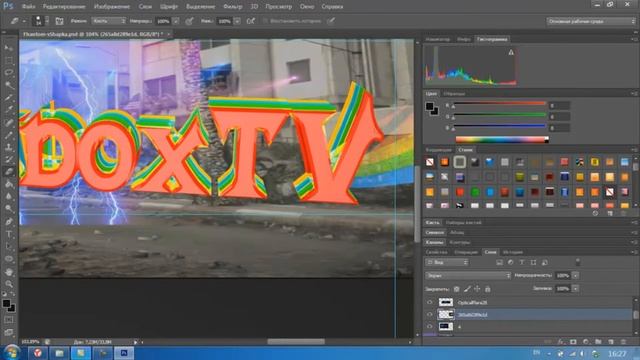Click the Photoshop icon in the taskbar

pos(124,353)
